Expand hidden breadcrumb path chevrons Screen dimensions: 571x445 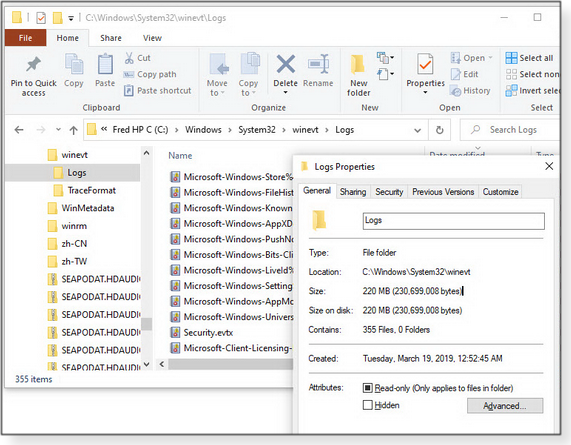[x=104, y=129]
